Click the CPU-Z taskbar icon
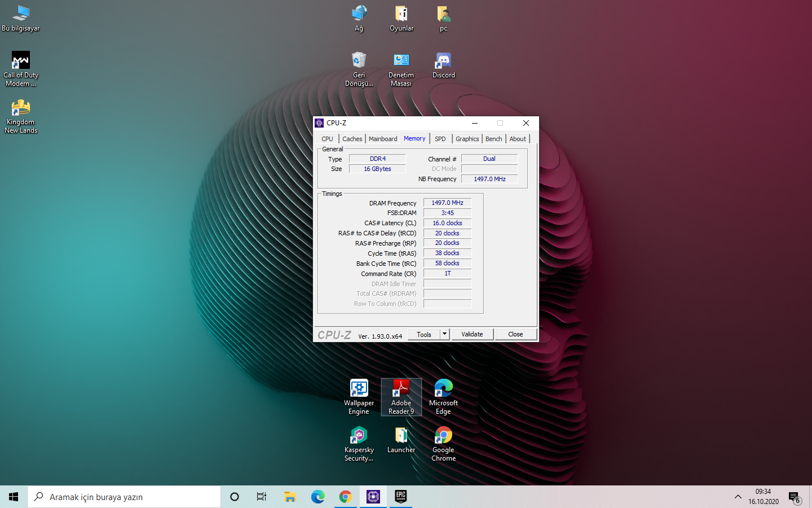 pyautogui.click(x=373, y=497)
